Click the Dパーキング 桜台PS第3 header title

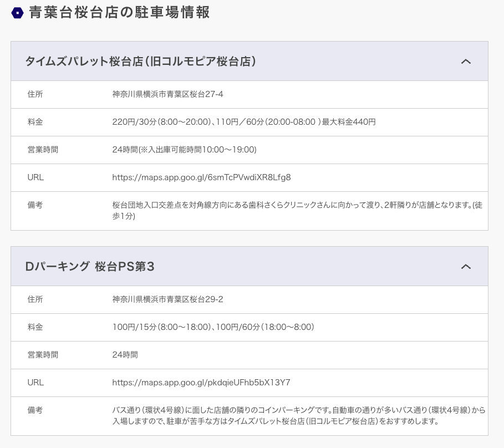tap(90, 267)
